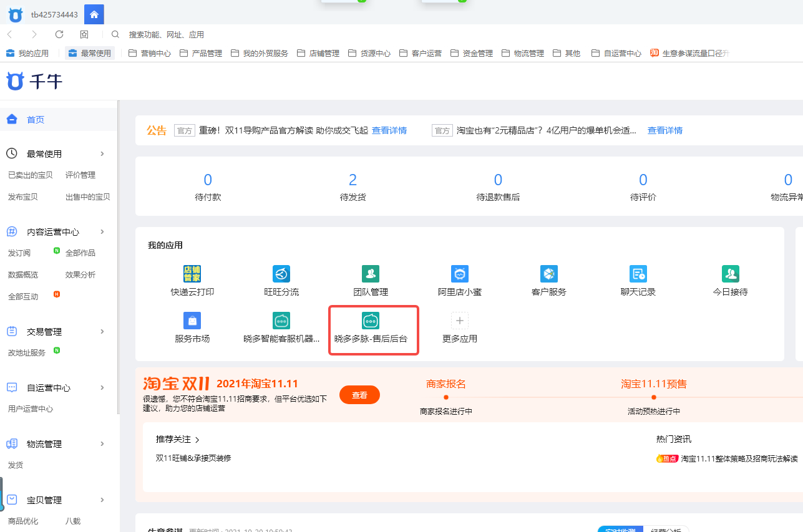Open the 营销中心 bookmark folder
This screenshot has height=532, width=803.
[150, 53]
